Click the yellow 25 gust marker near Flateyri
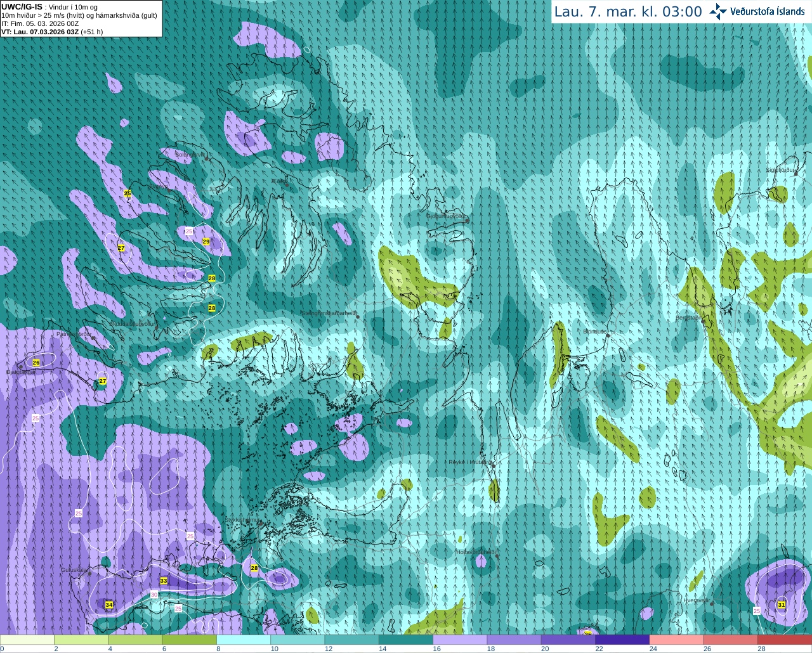 tap(128, 193)
